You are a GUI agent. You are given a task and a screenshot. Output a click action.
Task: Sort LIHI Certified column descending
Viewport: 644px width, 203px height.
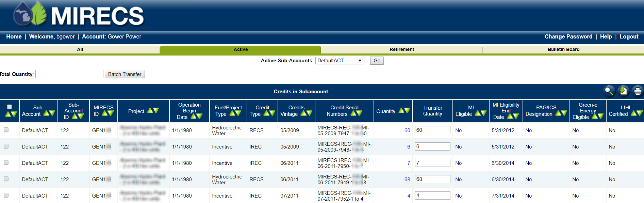tap(639, 113)
